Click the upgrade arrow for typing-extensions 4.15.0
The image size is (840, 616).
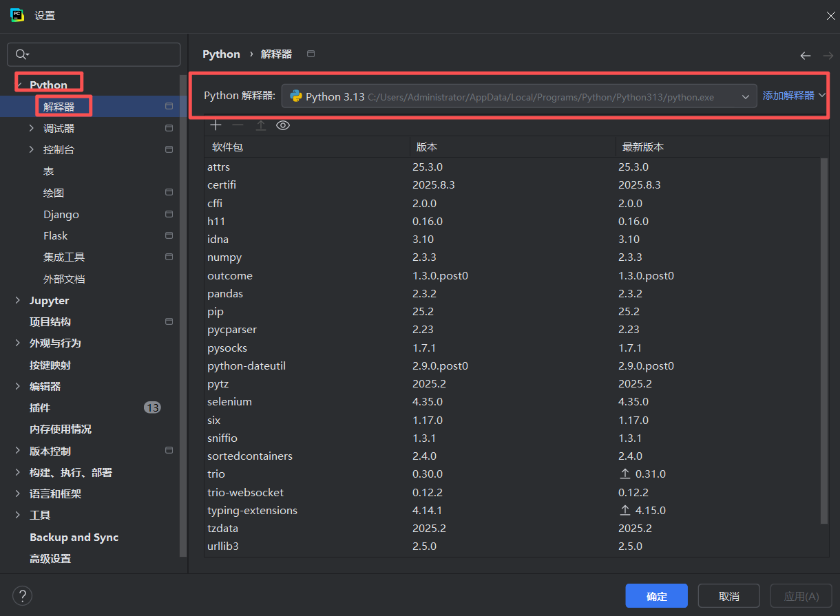click(x=625, y=511)
